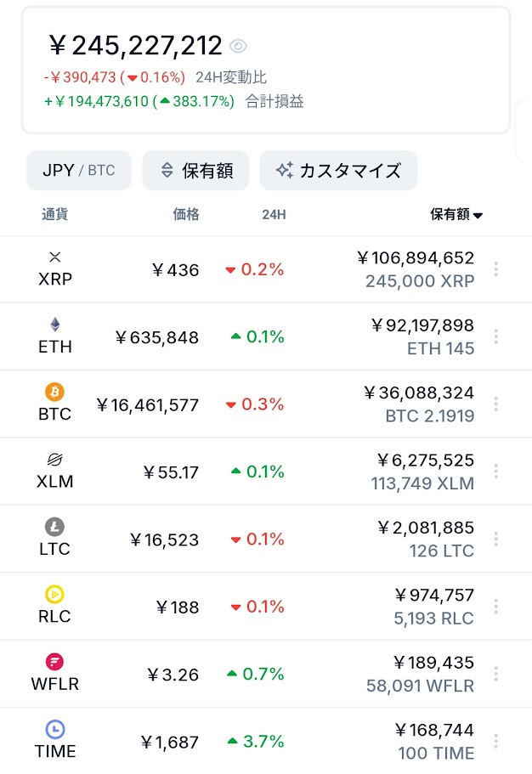Click the Ethereum ETH diamond icon
This screenshot has width=532, height=774.
pyautogui.click(x=55, y=325)
